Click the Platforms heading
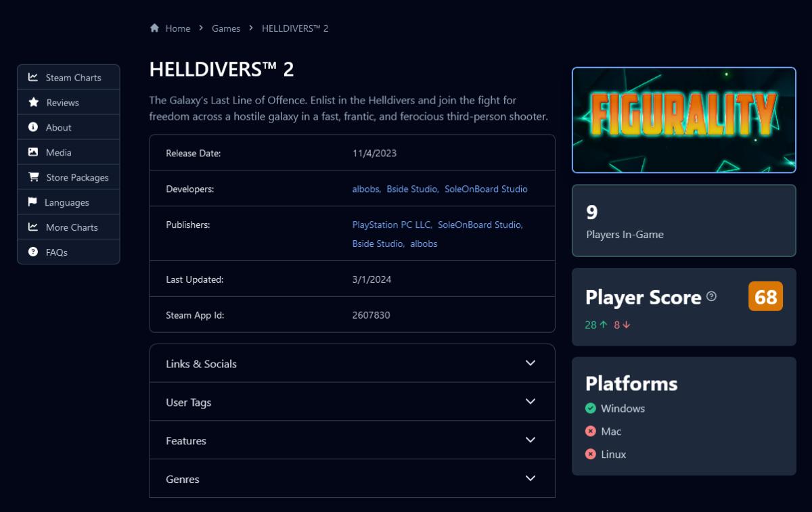Image resolution: width=812 pixels, height=512 pixels. 631,383
